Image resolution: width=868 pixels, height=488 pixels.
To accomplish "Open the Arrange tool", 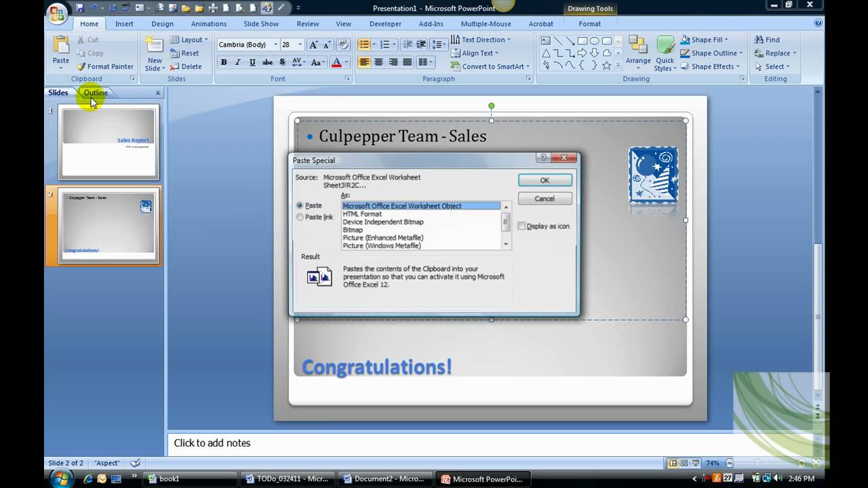I will (638, 52).
